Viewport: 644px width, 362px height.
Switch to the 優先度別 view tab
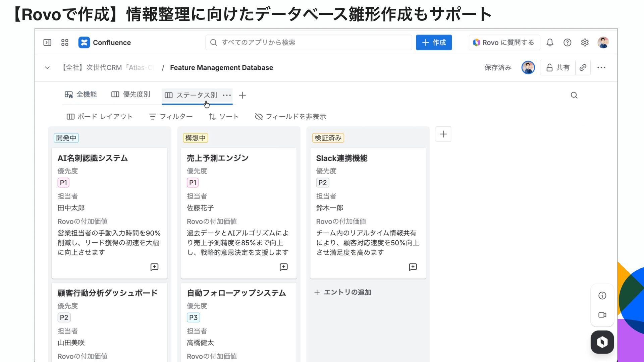(130, 95)
